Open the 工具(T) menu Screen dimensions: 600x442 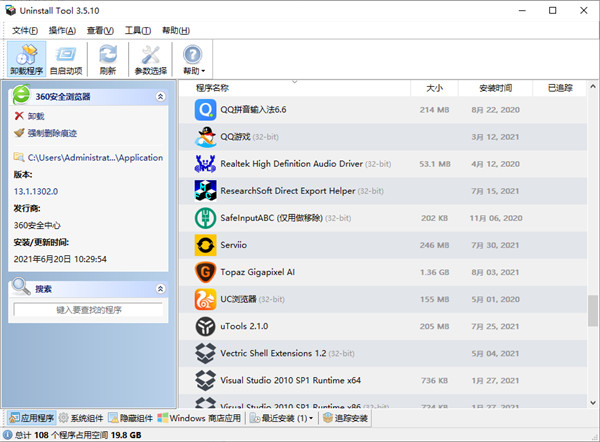click(x=138, y=31)
